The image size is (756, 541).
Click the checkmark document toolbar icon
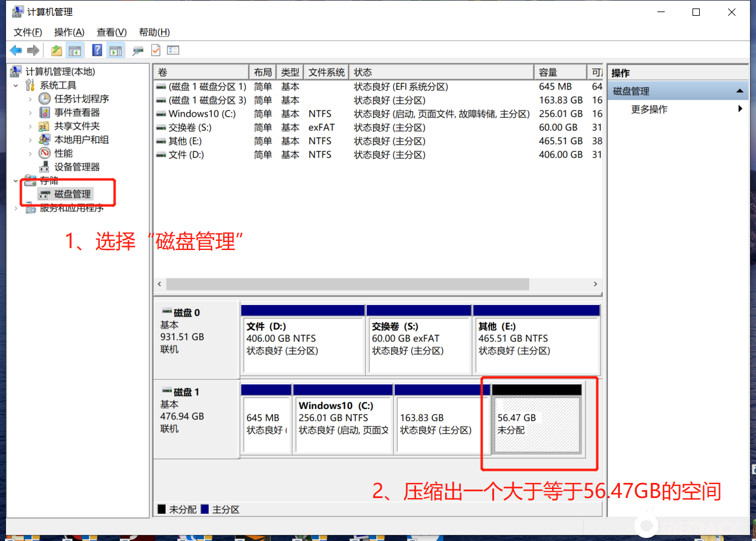[156, 51]
